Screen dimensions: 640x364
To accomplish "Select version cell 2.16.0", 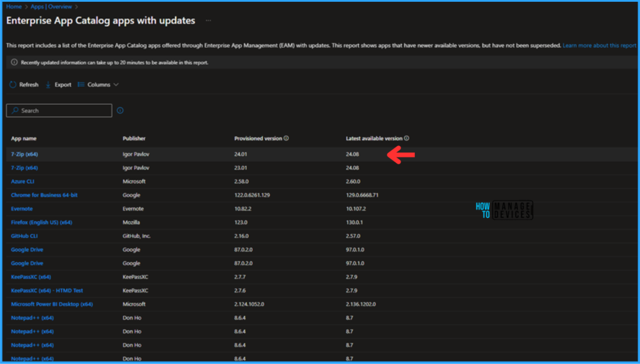I will [x=242, y=236].
